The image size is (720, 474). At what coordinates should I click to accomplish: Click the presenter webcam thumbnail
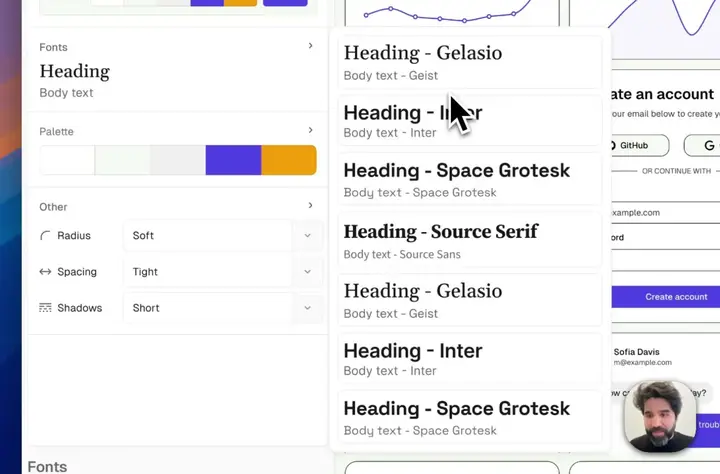click(x=660, y=417)
